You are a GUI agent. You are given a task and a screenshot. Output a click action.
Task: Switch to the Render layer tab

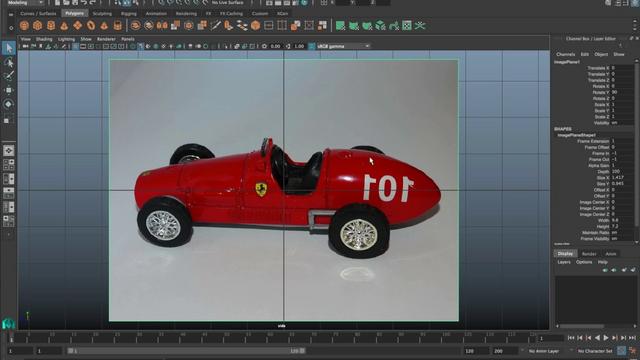(589, 254)
